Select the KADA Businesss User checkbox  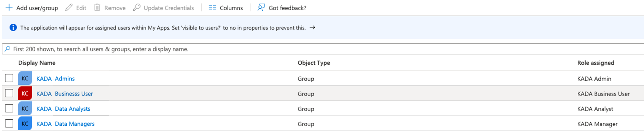click(9, 93)
